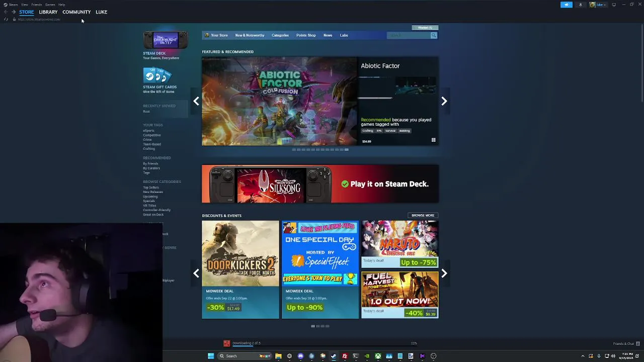Image resolution: width=644 pixels, height=362 pixels.
Task: Open the By Friends recommended link
Action: (150, 164)
